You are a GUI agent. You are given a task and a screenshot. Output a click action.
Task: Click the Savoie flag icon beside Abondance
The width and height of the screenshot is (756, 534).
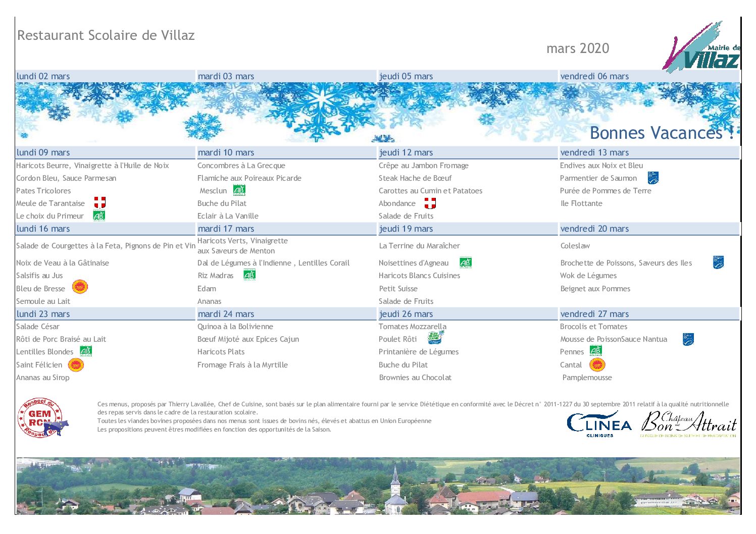point(430,203)
